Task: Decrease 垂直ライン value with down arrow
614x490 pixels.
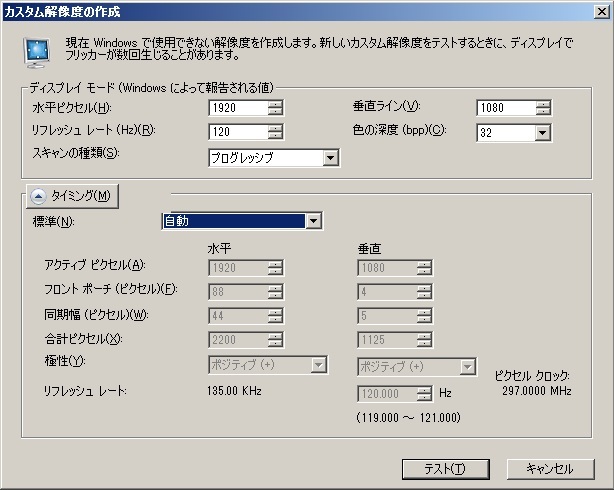Action: (x=542, y=112)
